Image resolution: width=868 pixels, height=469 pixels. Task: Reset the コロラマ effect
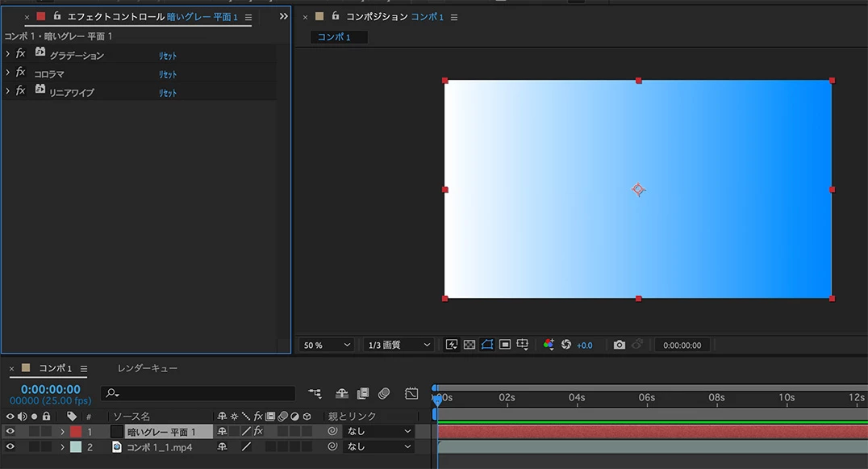coord(168,73)
